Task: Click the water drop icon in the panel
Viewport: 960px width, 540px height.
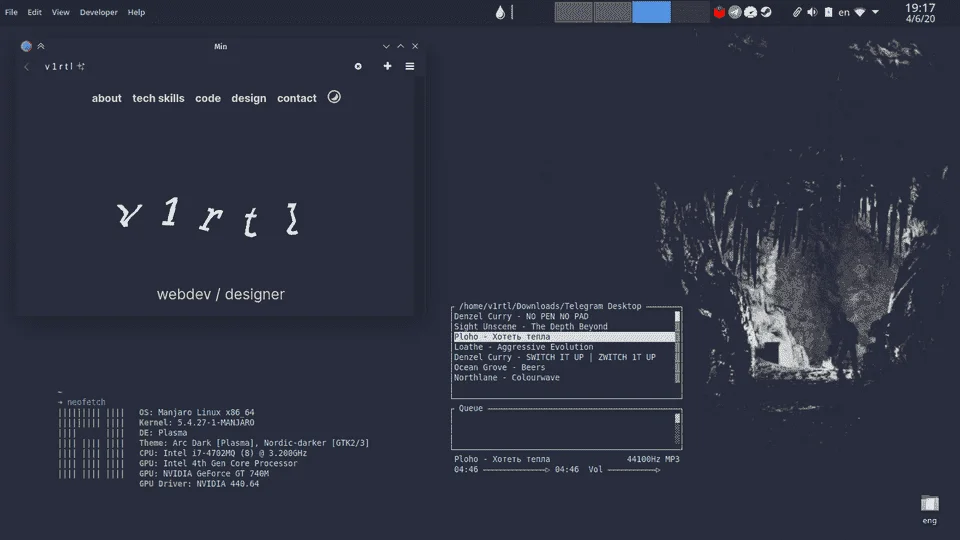Action: (500, 12)
